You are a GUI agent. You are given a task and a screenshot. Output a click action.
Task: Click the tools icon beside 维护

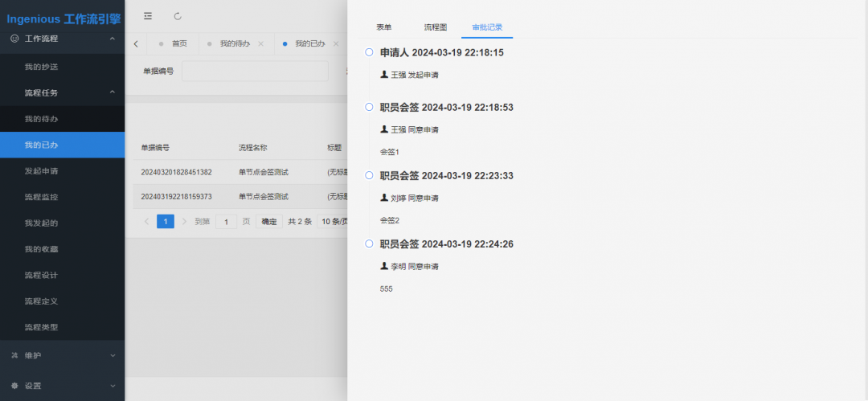[x=15, y=355]
